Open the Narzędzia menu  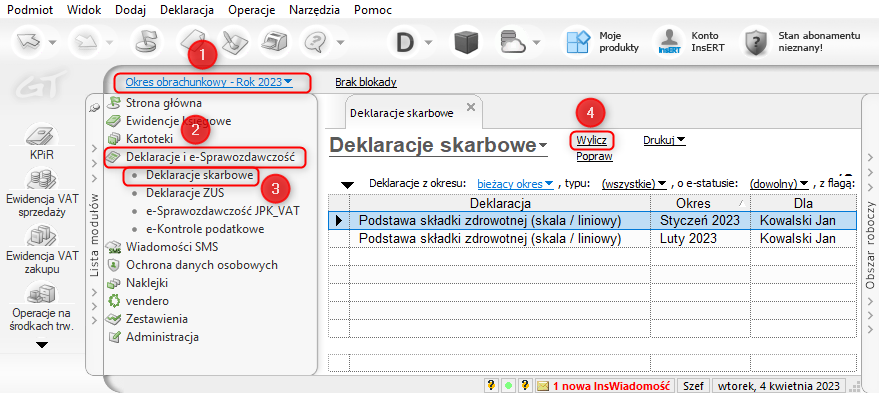click(x=315, y=10)
